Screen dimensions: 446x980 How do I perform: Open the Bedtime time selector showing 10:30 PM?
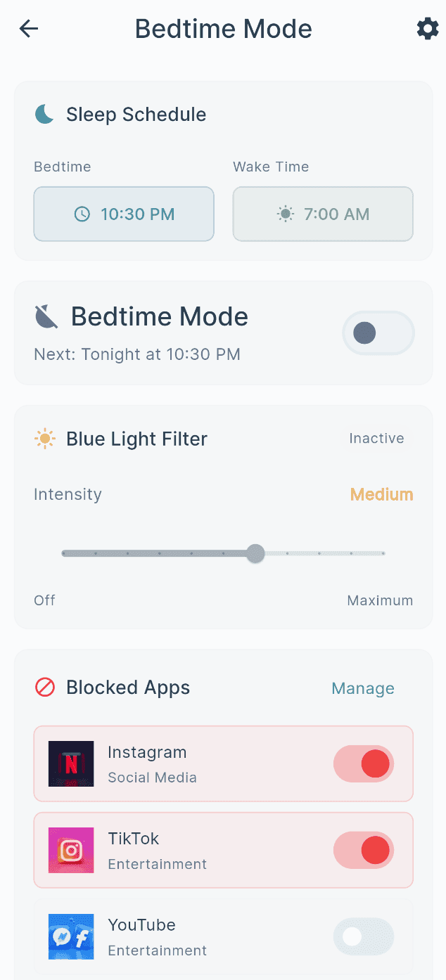[x=124, y=214]
